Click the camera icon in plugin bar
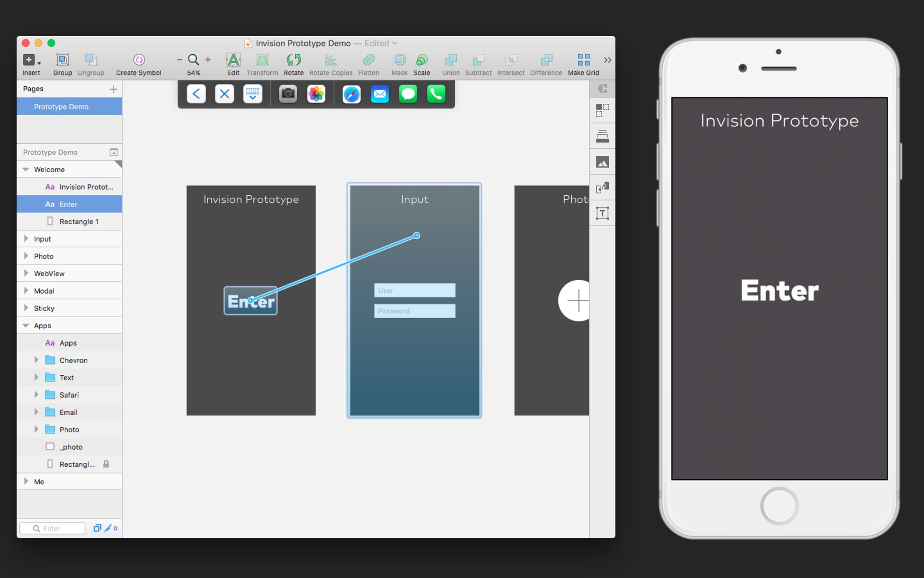924x578 pixels. click(x=288, y=94)
